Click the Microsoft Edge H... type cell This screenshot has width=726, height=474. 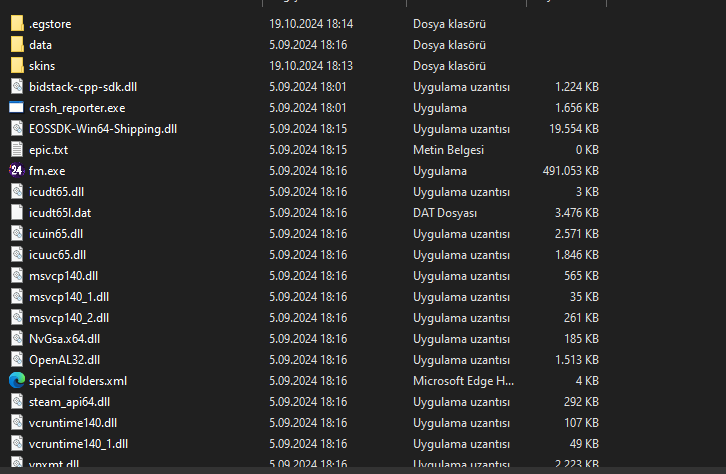(463, 381)
